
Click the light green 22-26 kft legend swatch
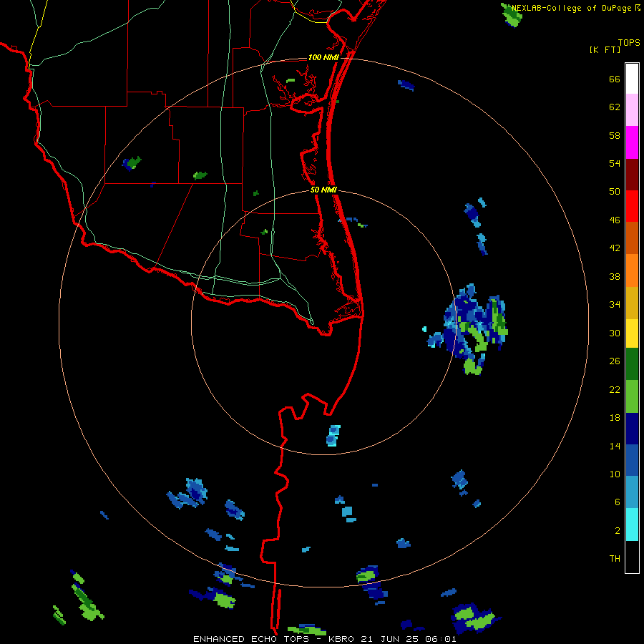click(x=632, y=396)
